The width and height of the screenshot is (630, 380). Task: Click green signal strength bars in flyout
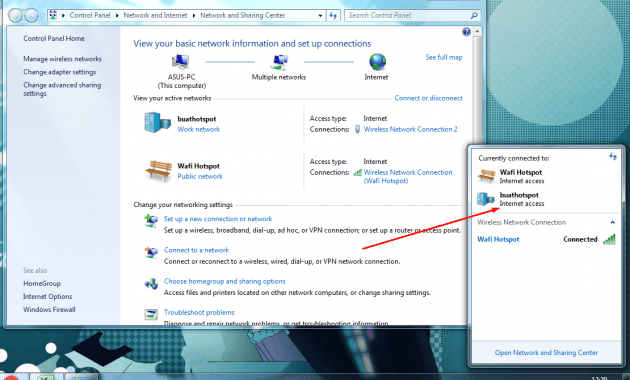tap(609, 239)
